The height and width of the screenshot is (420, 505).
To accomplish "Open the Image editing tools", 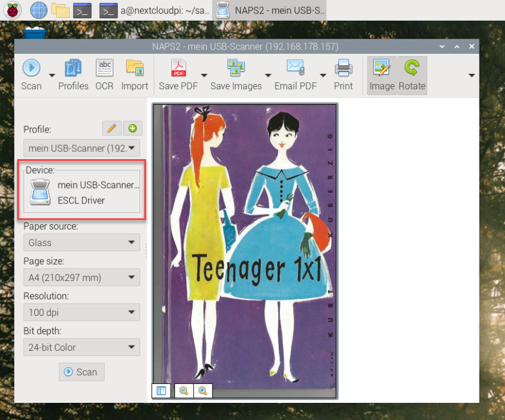I will click(x=381, y=75).
